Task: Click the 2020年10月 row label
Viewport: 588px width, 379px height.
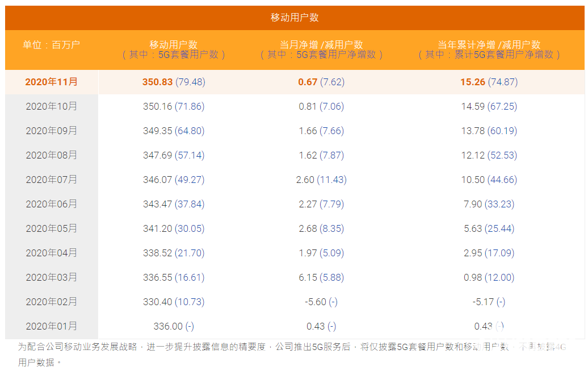Action: [52, 106]
